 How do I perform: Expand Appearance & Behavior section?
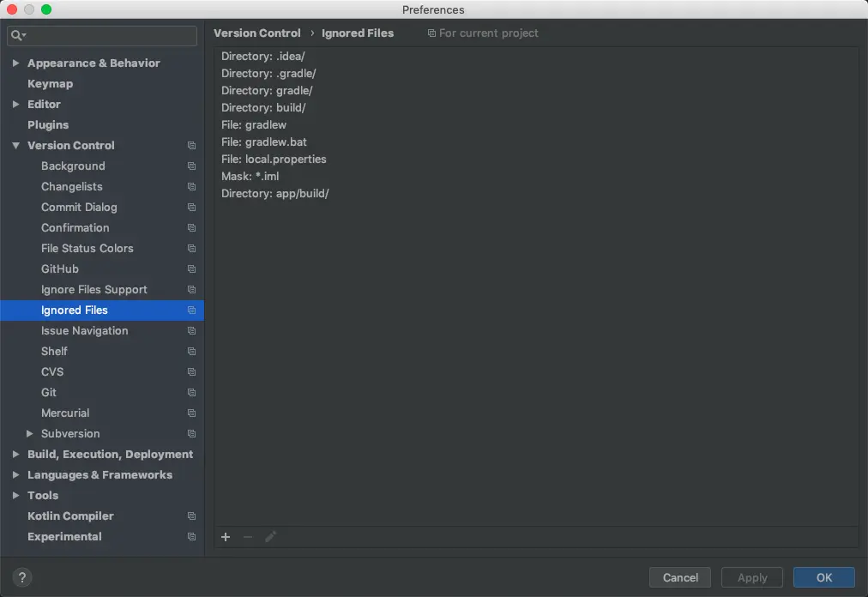pos(16,63)
